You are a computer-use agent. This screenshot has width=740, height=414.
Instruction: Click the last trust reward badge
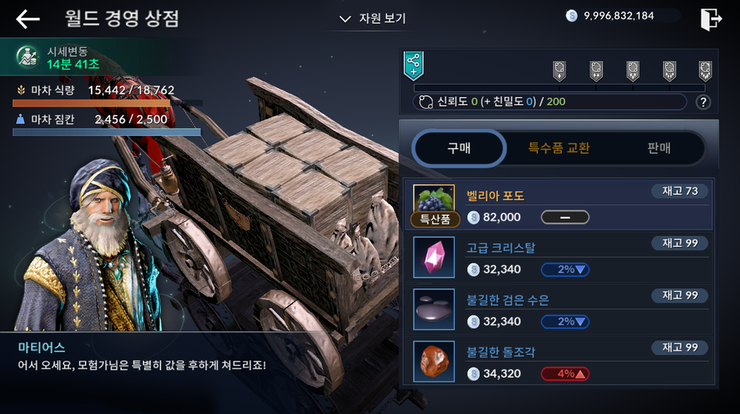pyautogui.click(x=705, y=71)
